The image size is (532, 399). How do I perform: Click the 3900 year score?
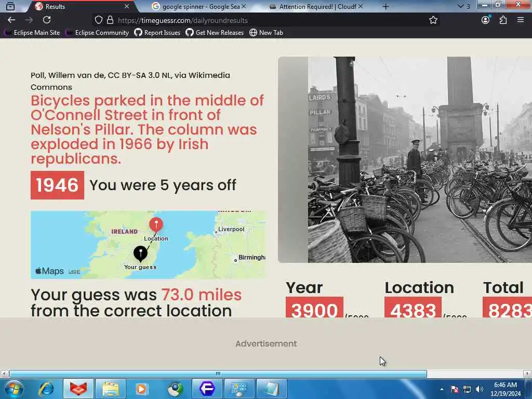pos(314,308)
